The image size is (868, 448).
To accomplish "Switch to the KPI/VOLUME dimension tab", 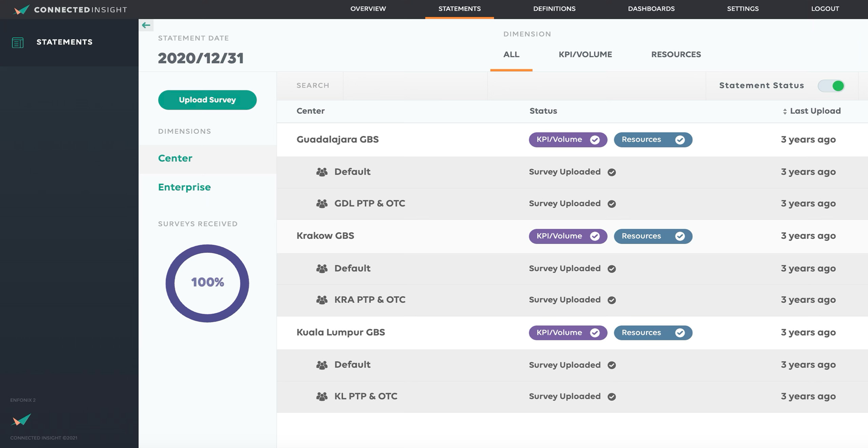I will pos(585,54).
